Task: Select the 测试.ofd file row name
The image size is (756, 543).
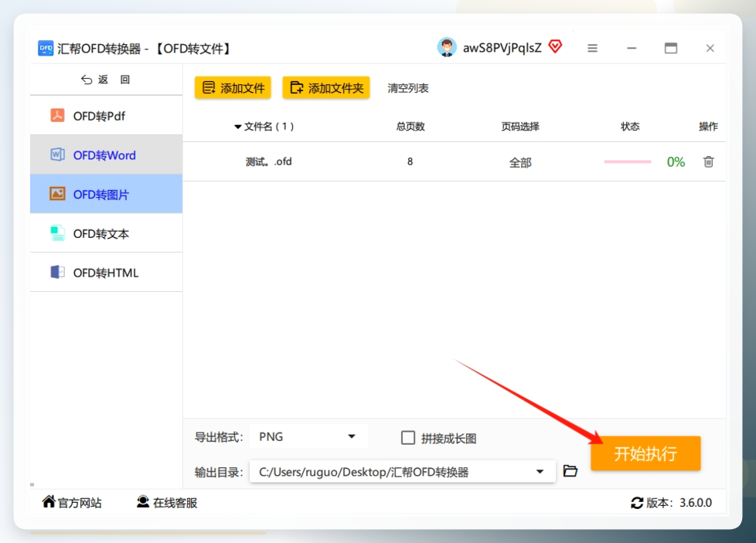Action: (268, 161)
